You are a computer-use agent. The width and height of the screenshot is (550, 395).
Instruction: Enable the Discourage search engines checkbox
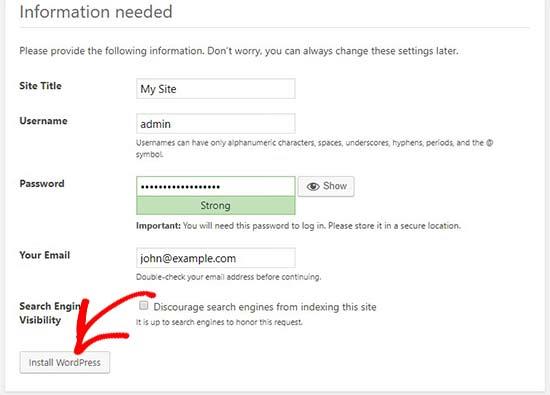pos(143,305)
